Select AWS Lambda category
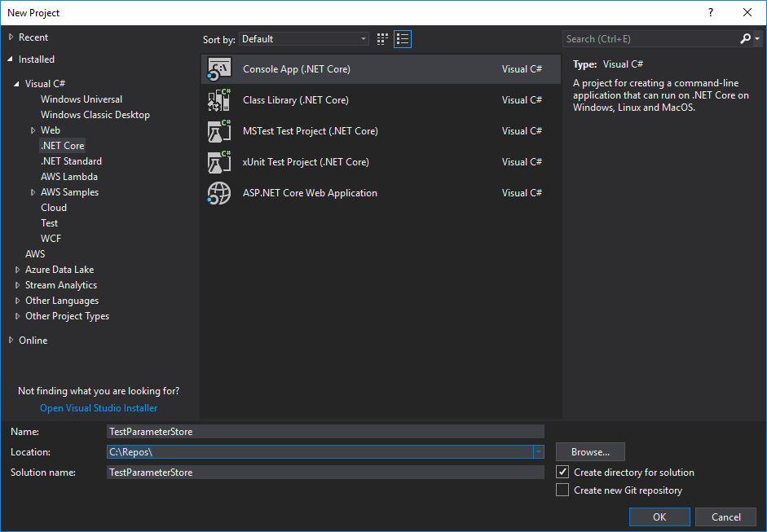Screen dimensions: 767x532 tap(69, 177)
